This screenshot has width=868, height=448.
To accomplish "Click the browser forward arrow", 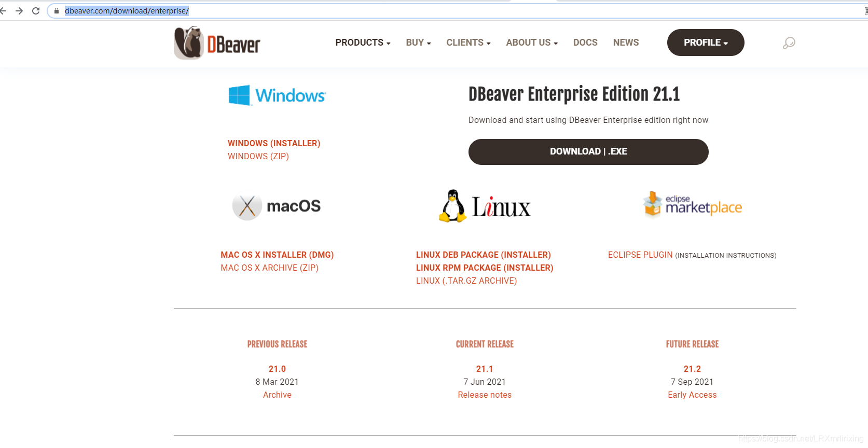I will point(19,11).
